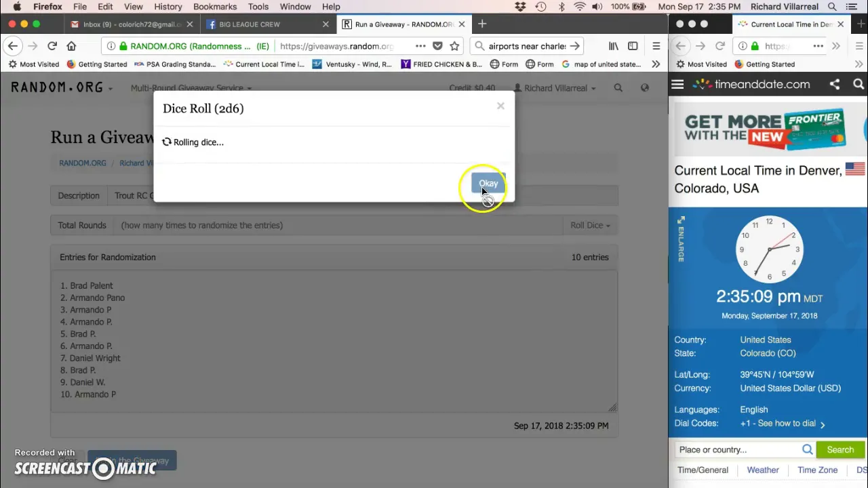868x488 pixels.
Task: Click the globe icon in RANDOM.ORG header
Action: click(x=645, y=87)
